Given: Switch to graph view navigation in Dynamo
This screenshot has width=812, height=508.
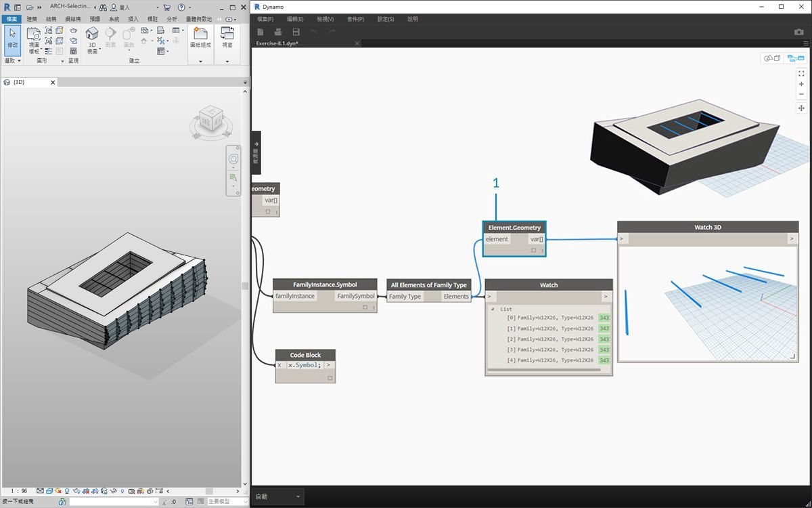Looking at the screenshot, I should (796, 58).
